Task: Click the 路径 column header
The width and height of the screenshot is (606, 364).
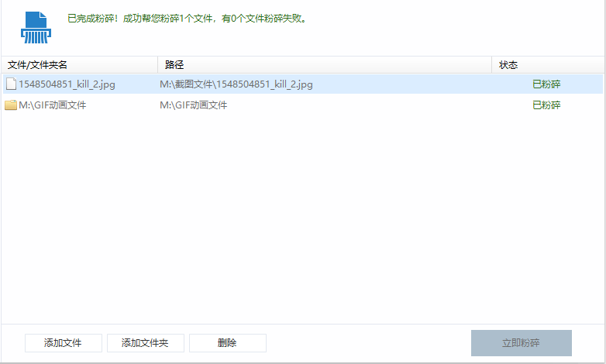Action: (x=325, y=65)
